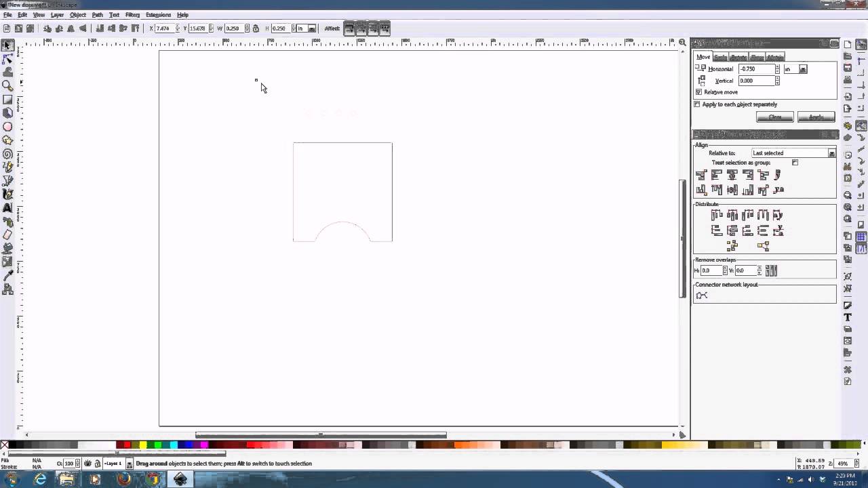Click Flip vertically in top toolbar
The height and width of the screenshot is (488, 868).
[83, 28]
